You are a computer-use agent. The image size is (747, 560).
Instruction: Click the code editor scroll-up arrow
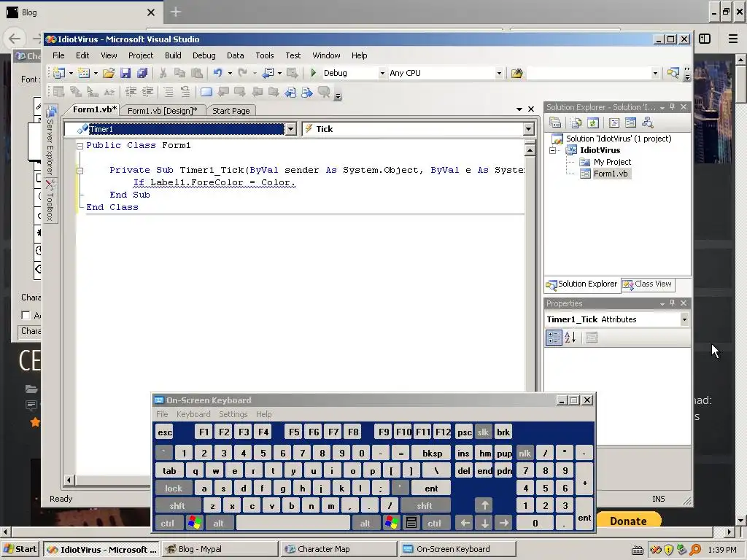pyautogui.click(x=530, y=150)
